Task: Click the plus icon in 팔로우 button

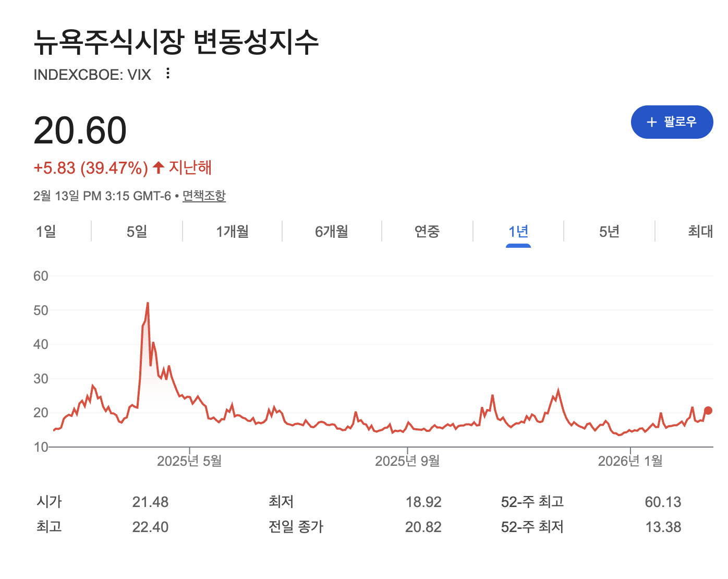Action: pos(651,122)
